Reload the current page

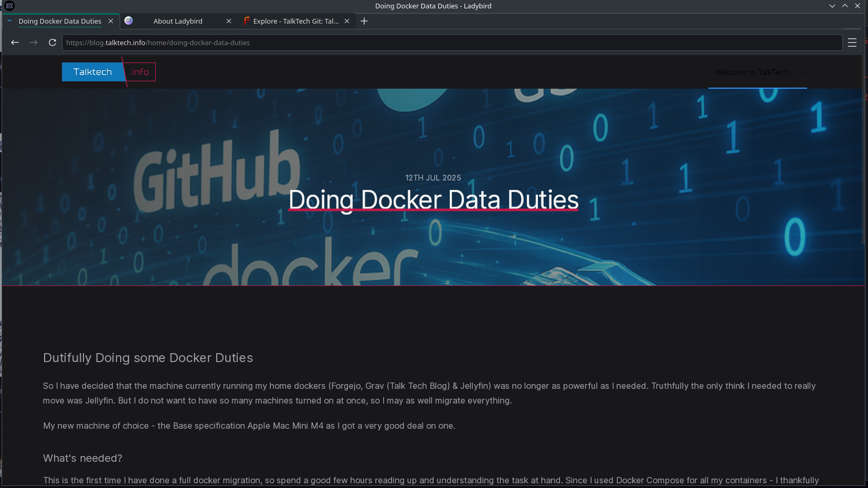[x=52, y=43]
